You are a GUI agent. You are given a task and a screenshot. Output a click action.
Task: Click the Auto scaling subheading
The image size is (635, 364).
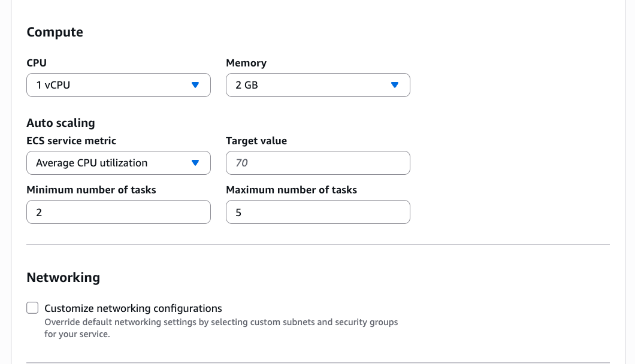(x=61, y=123)
